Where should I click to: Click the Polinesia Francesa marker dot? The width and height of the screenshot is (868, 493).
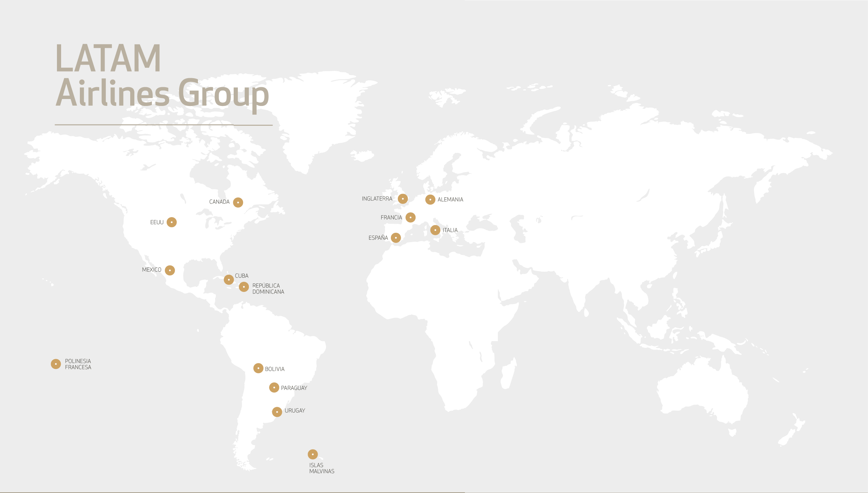coord(56,364)
